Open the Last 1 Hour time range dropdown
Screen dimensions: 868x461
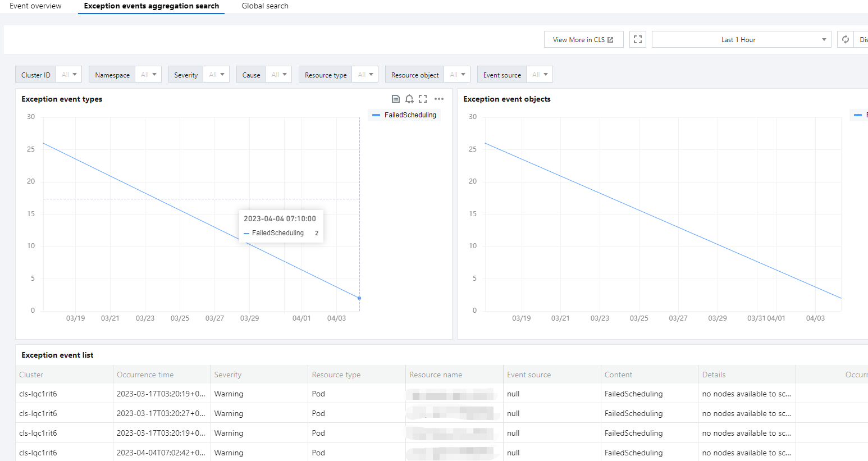741,39
